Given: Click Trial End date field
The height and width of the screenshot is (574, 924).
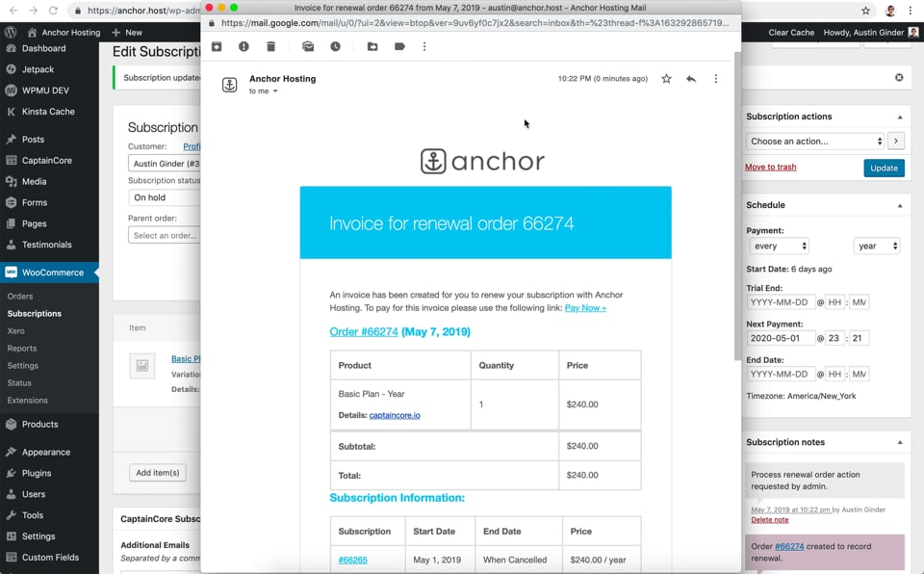Looking at the screenshot, I should pyautogui.click(x=781, y=302).
